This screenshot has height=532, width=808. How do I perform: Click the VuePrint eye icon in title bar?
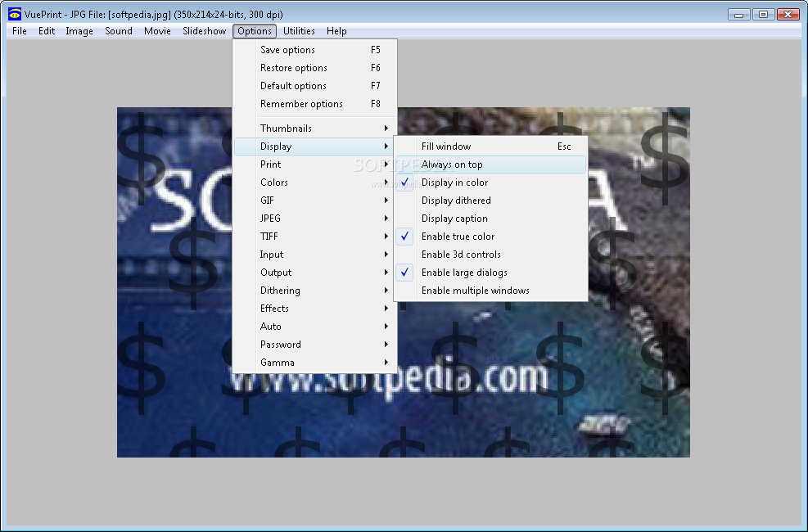coord(15,14)
